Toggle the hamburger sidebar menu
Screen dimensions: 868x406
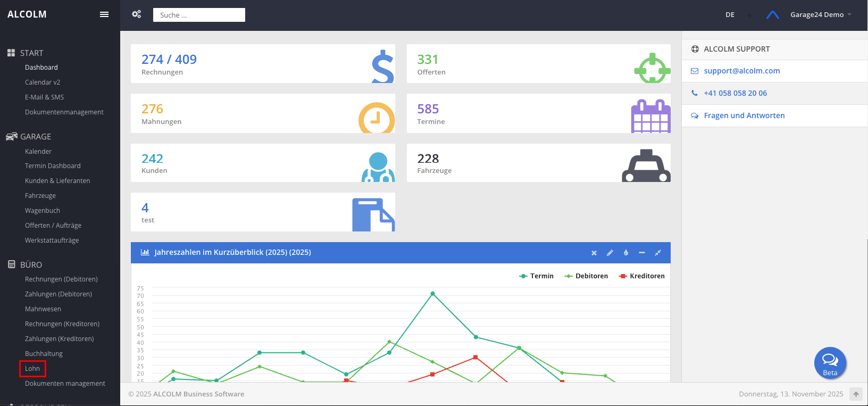(104, 14)
